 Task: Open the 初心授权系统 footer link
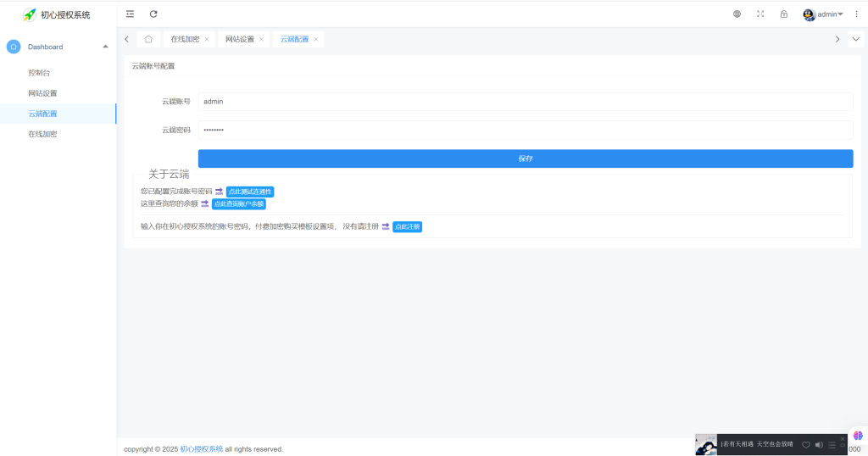[x=202, y=449]
